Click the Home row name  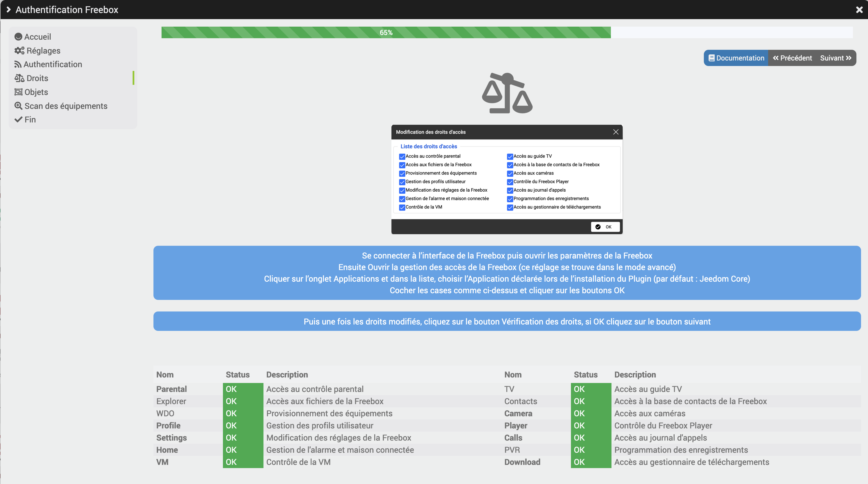point(167,450)
